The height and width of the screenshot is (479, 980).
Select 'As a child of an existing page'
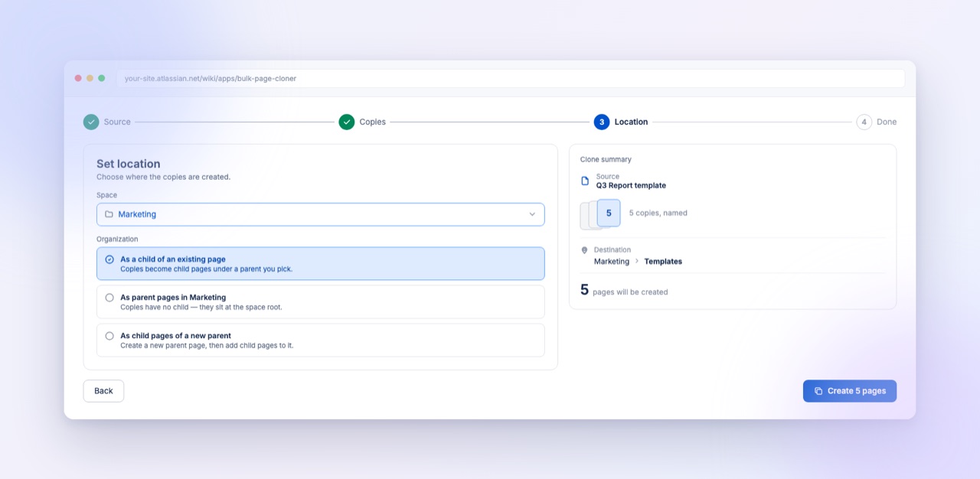point(321,264)
